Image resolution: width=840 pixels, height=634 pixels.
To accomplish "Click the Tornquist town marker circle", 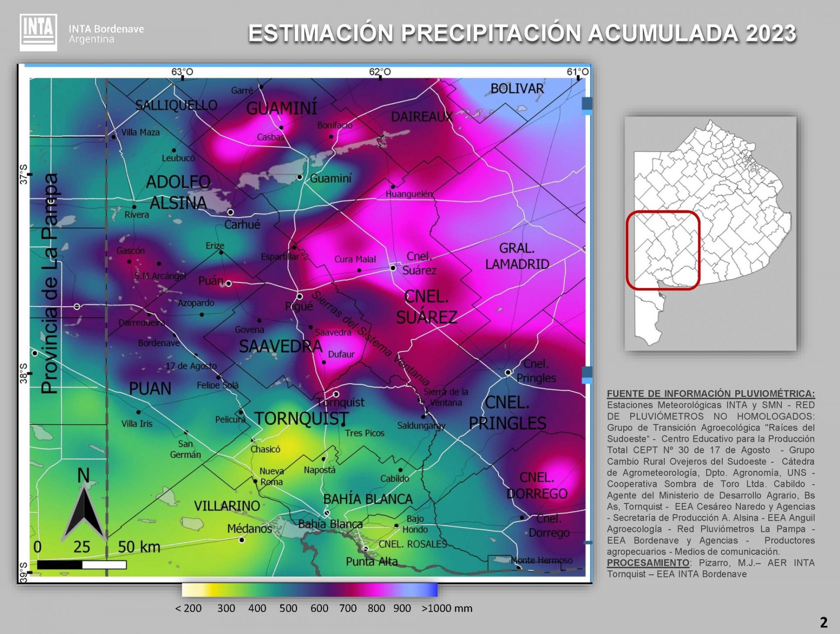I will [x=336, y=394].
